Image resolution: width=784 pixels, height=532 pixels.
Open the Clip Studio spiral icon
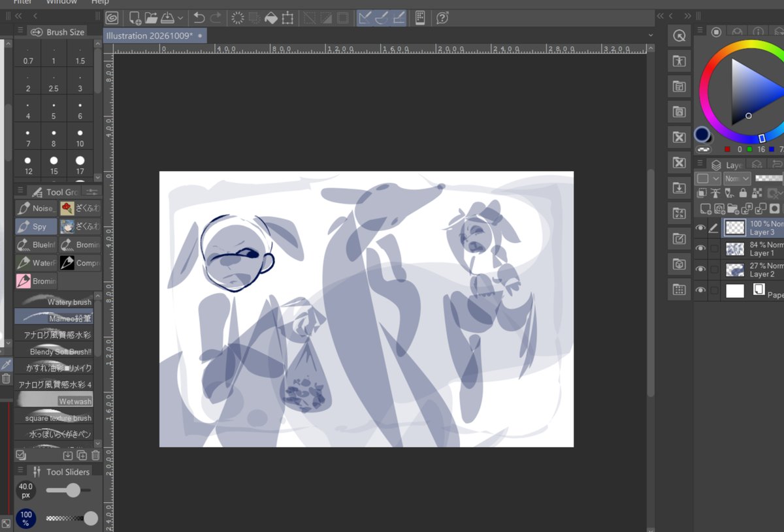point(112,18)
